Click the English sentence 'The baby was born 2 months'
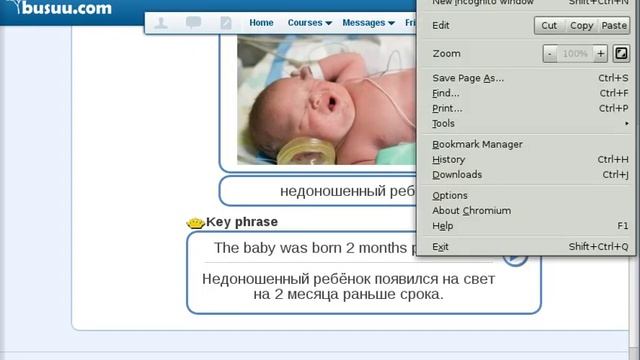Viewport: 640px width, 360px height. click(315, 248)
